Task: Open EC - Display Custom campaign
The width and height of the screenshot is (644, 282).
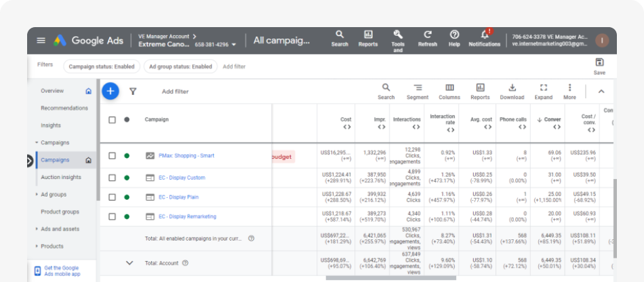Action: (x=182, y=178)
